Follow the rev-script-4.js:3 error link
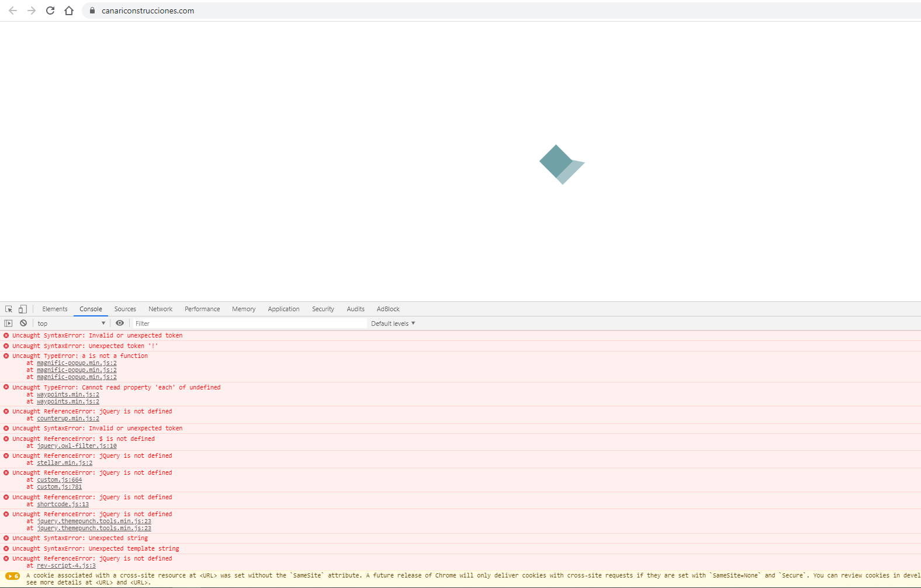This screenshot has width=921, height=588. point(66,566)
